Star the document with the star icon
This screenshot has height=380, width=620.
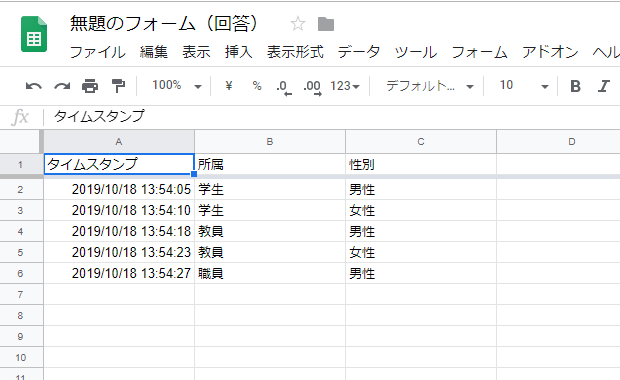298,24
